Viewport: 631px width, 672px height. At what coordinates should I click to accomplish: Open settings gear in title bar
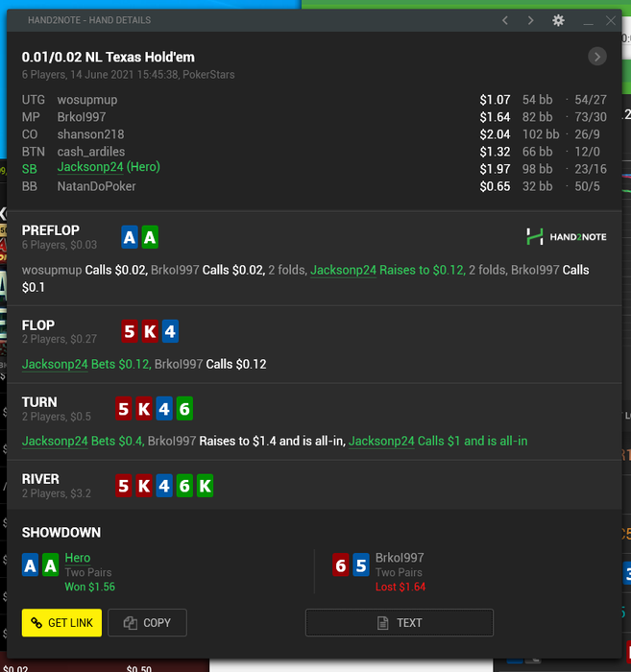558,20
